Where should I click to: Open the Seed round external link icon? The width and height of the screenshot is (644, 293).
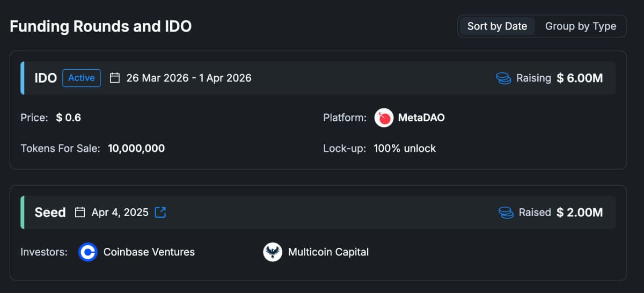[x=160, y=213]
